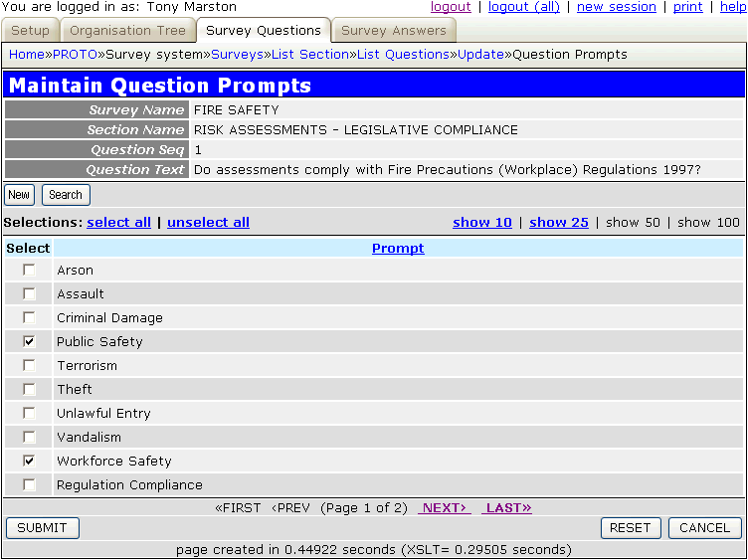Screen dimensions: 748x560
Task: Check the Arson prompt checkbox
Action: coord(29,271)
